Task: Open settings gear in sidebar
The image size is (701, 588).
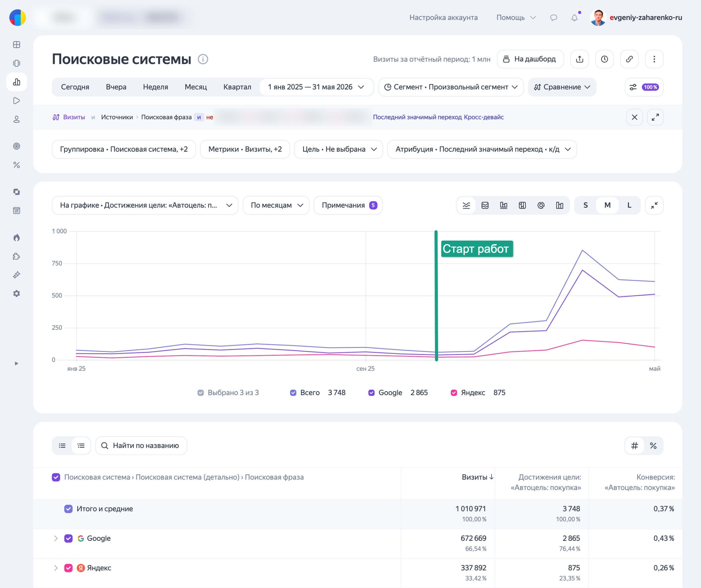Action: click(16, 294)
